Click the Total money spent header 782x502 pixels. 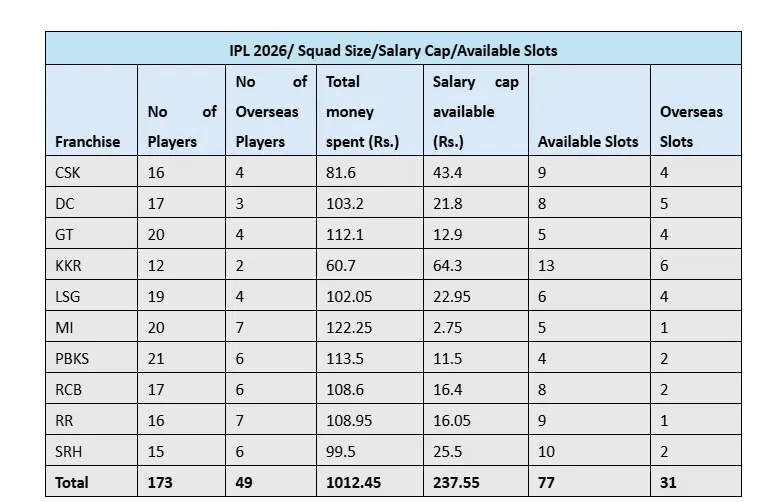click(362, 112)
